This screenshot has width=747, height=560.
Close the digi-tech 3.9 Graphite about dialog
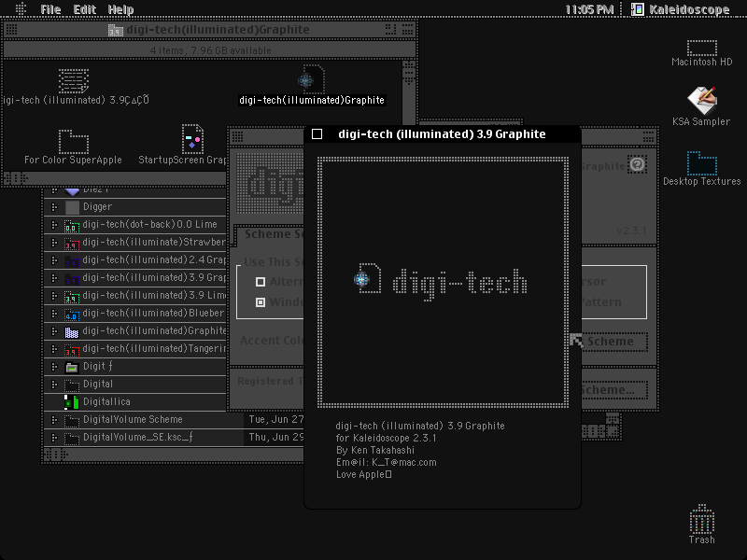(x=317, y=134)
